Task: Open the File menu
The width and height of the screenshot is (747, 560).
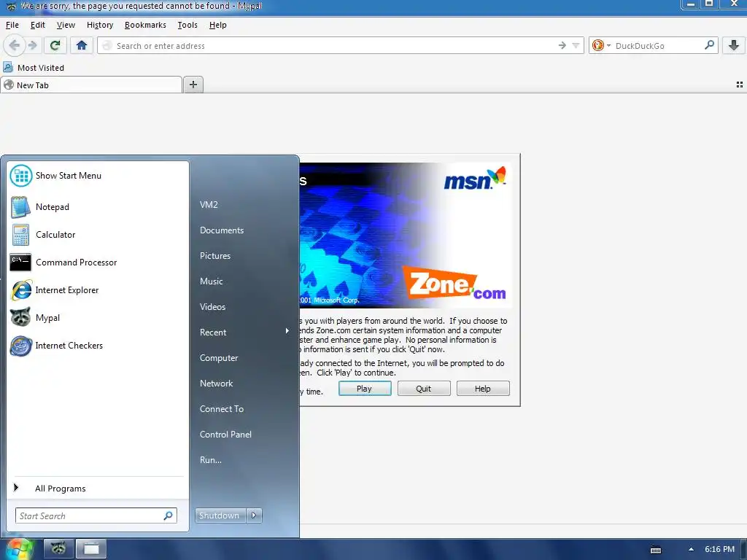Action: (12, 25)
